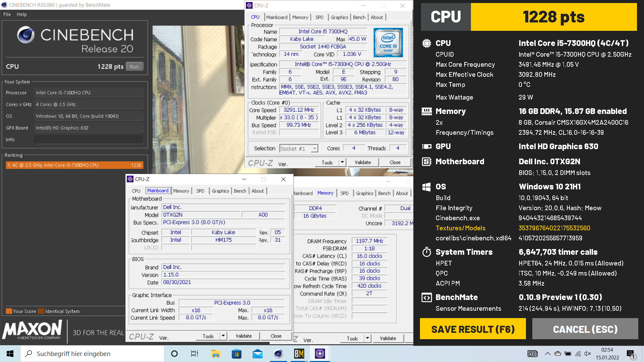Switch to the Memory tab in the top CPU-Z window
The height and width of the screenshot is (362, 644).
(x=300, y=17)
